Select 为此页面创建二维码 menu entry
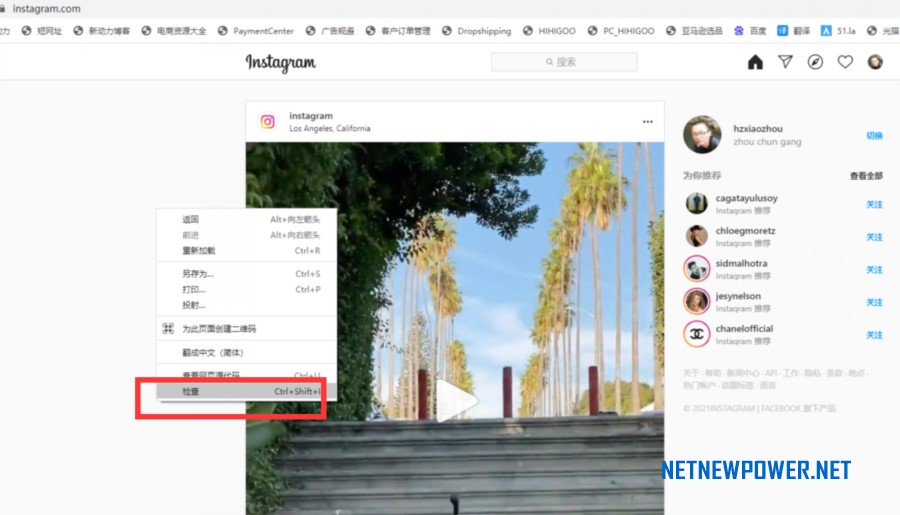The height and width of the screenshot is (515, 900). tap(247, 328)
